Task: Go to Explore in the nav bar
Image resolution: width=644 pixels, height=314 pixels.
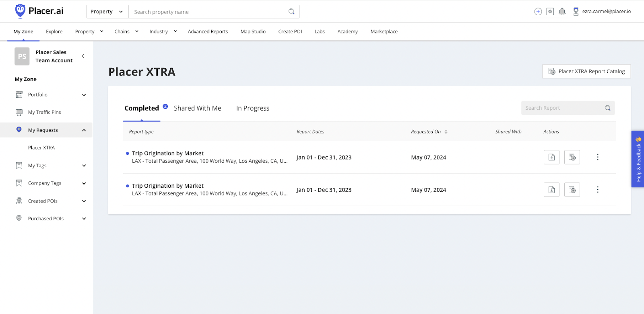Action: pos(54,31)
